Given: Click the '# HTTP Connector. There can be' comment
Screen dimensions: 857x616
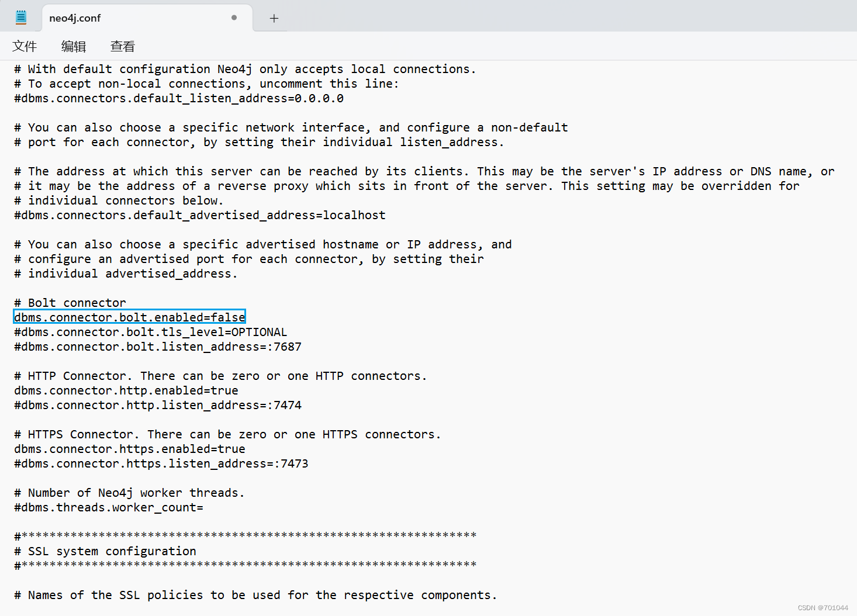Looking at the screenshot, I should coord(220,376).
